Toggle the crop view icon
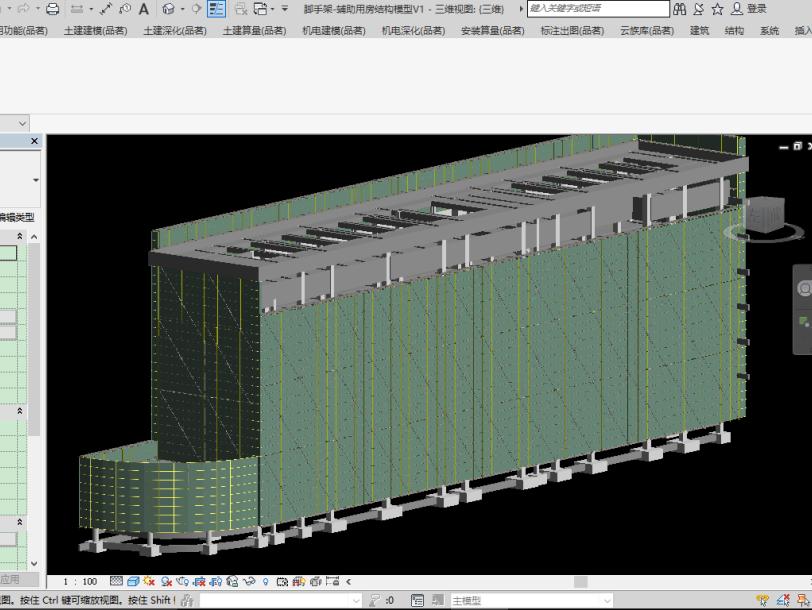Screen dimensions: 812x610 pyautogui.click(x=199, y=581)
